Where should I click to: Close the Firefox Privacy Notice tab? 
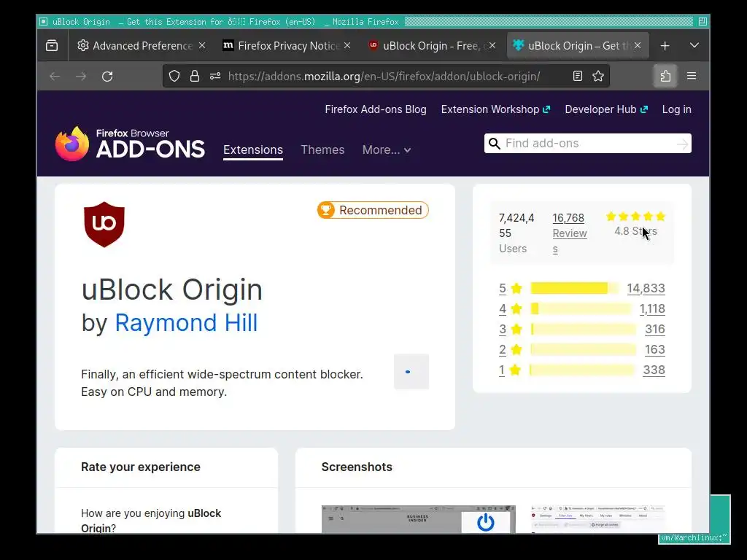pyautogui.click(x=347, y=45)
